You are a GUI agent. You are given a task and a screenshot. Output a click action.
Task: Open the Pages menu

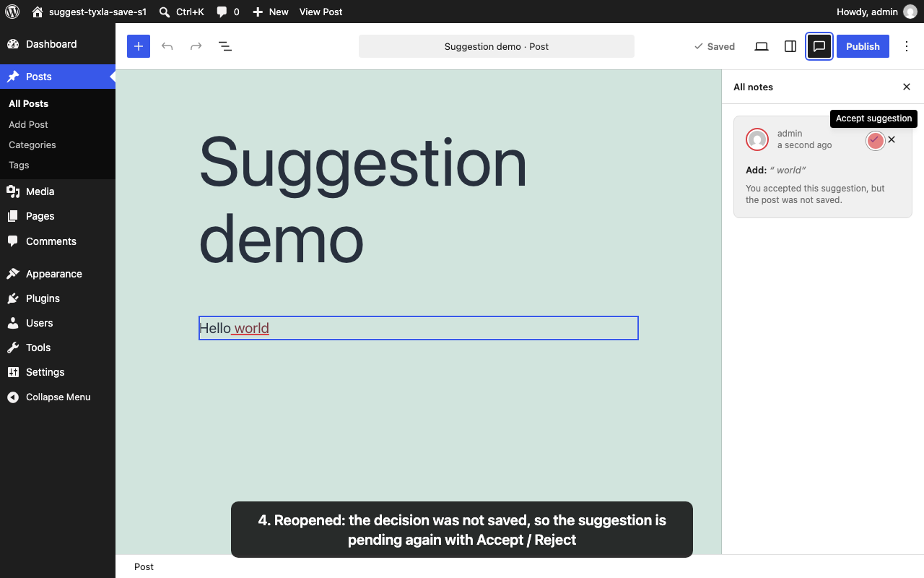coord(58,216)
